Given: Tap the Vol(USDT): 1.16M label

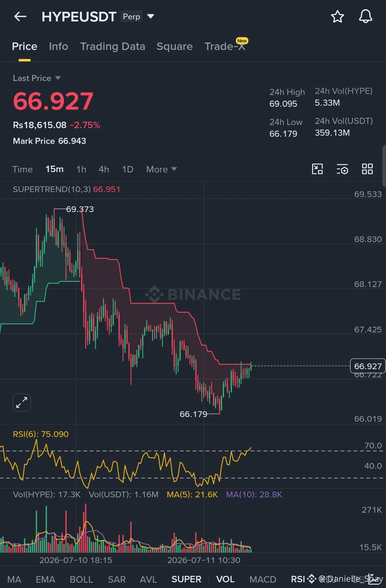Looking at the screenshot, I should click(124, 494).
